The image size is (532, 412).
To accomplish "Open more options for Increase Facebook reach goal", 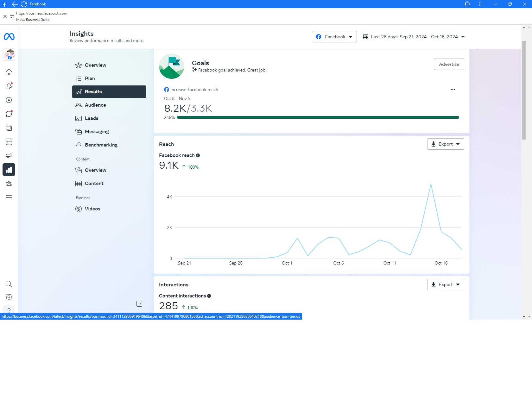I will [x=453, y=90].
